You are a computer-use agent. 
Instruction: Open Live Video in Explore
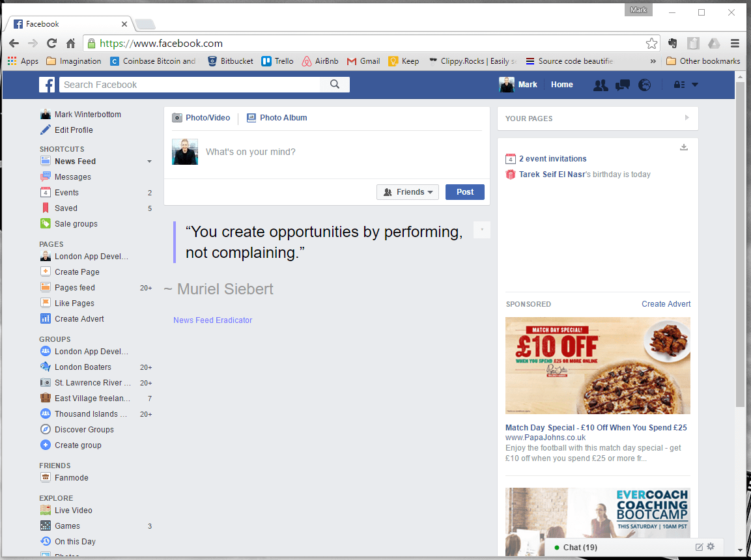[x=74, y=511]
